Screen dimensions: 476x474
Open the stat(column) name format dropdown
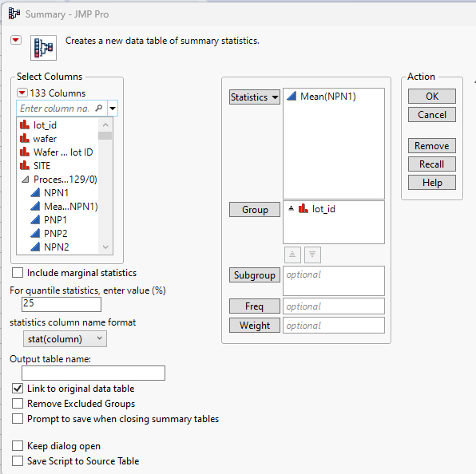pyautogui.click(x=65, y=339)
